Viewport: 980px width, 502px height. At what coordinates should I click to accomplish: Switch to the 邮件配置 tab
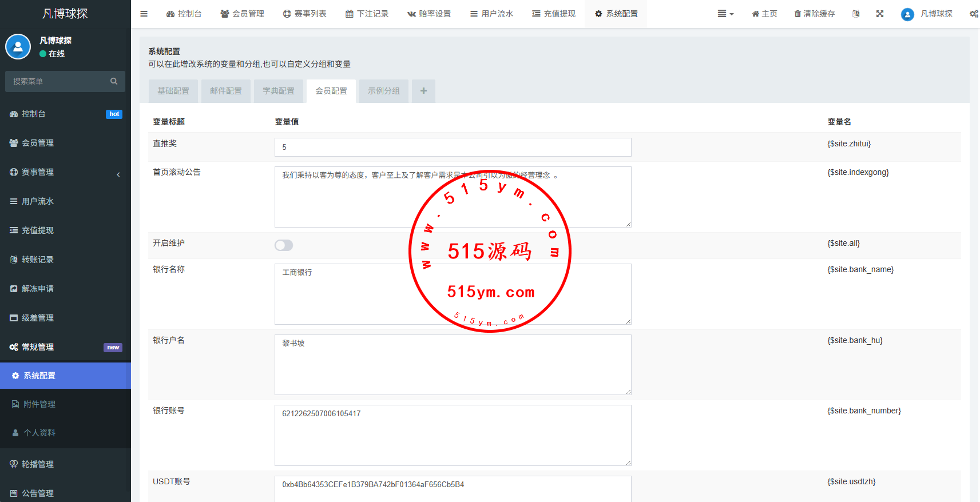coord(226,91)
